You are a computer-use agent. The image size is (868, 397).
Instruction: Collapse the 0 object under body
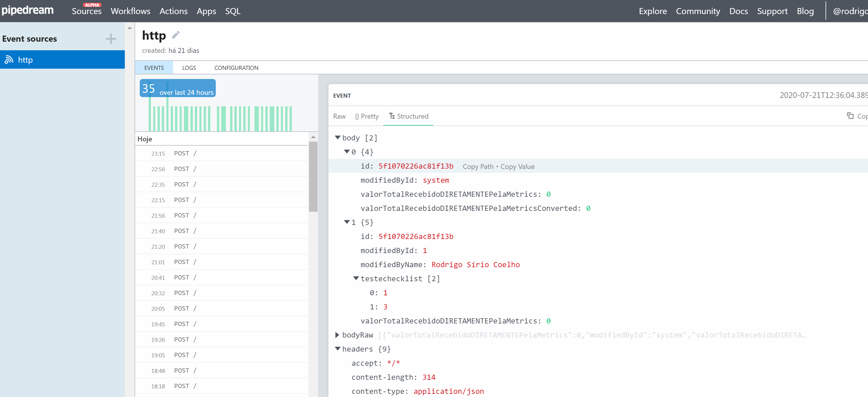pyautogui.click(x=347, y=151)
